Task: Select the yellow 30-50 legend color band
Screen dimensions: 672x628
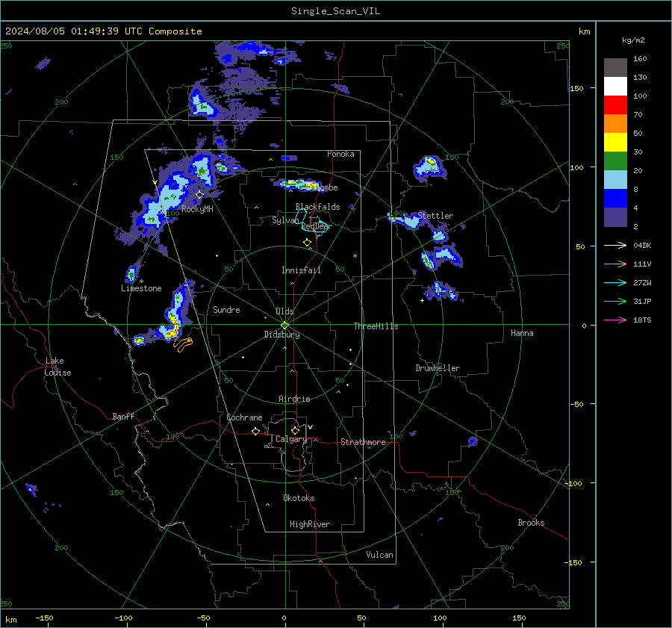Action: point(615,143)
